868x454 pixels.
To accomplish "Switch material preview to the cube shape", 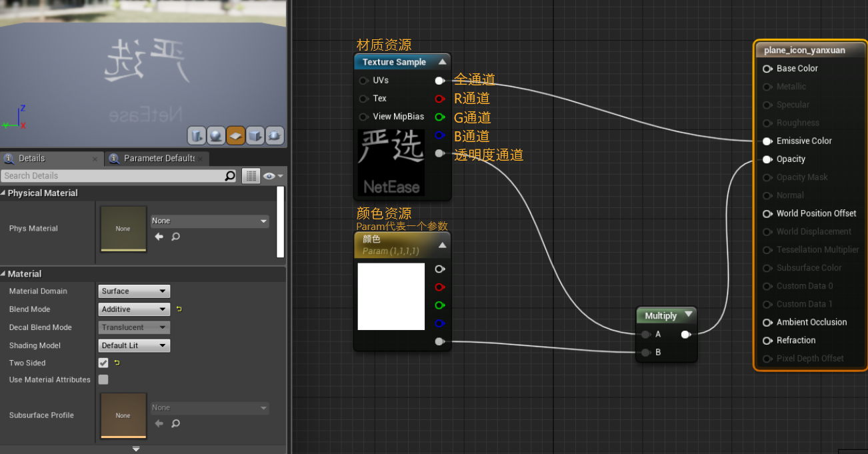I will coord(255,135).
